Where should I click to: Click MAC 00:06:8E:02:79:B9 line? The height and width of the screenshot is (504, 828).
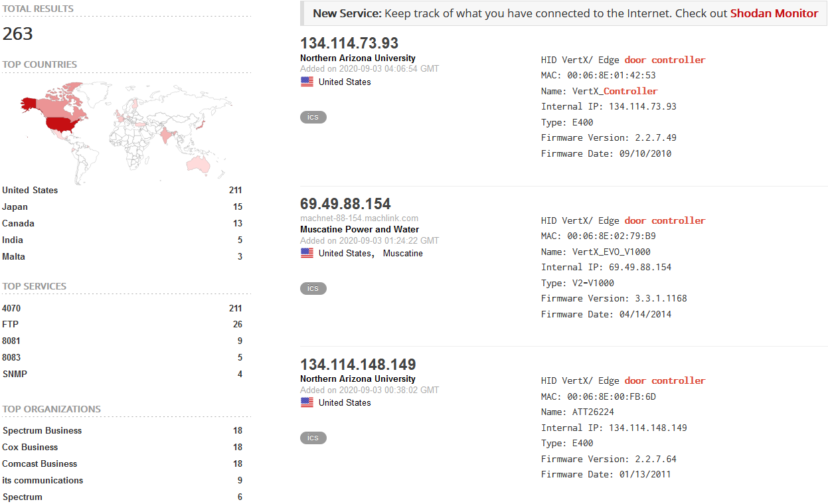(598, 236)
